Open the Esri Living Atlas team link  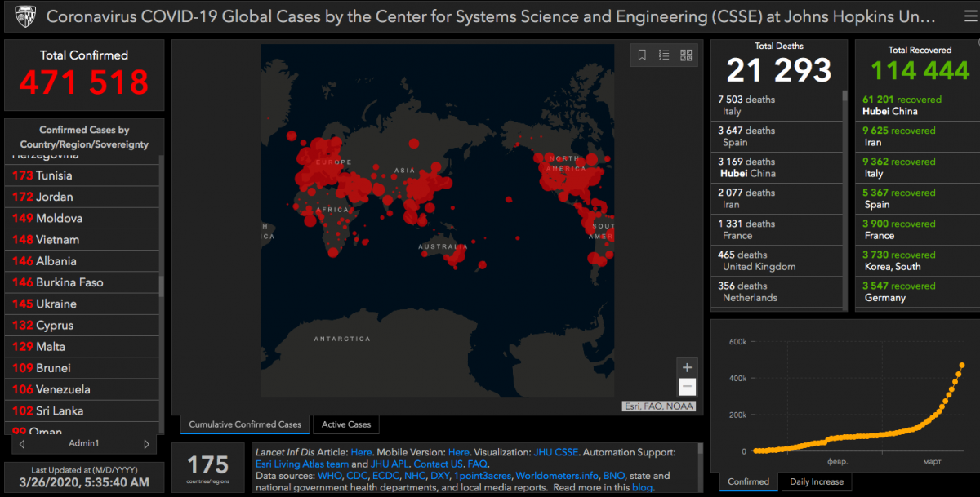click(302, 464)
